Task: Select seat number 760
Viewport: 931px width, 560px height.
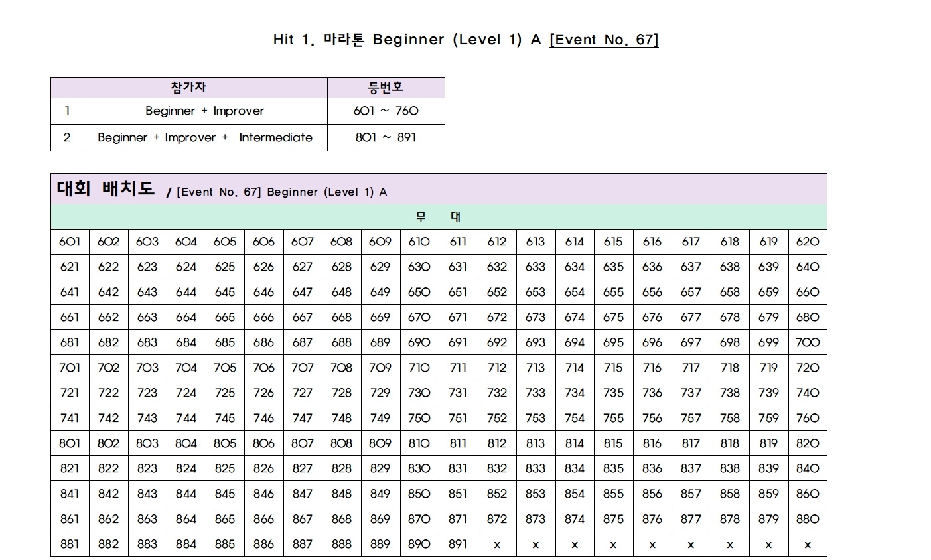Action: (x=808, y=419)
